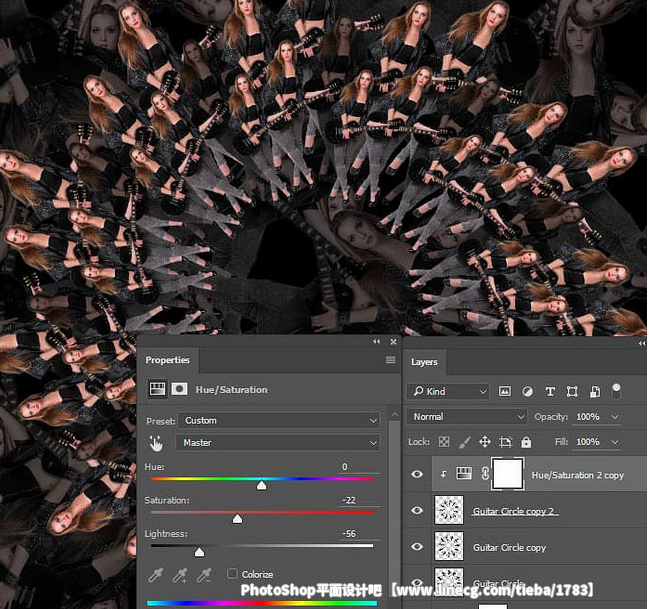Image resolution: width=649 pixels, height=609 pixels.
Task: Lock transparent pixels icon
Action: [x=444, y=442]
